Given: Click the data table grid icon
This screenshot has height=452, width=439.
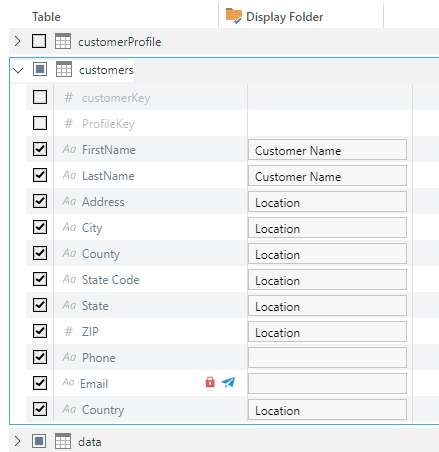Looking at the screenshot, I should click(63, 441).
